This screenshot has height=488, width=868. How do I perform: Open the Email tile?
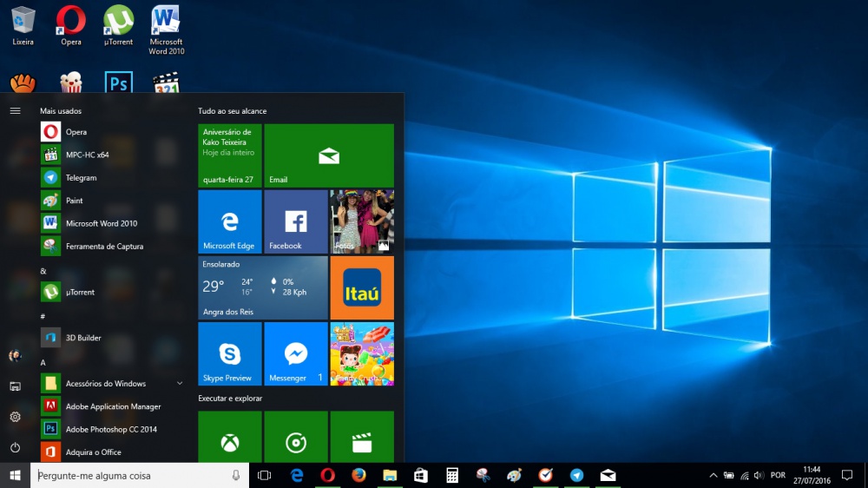[328, 155]
